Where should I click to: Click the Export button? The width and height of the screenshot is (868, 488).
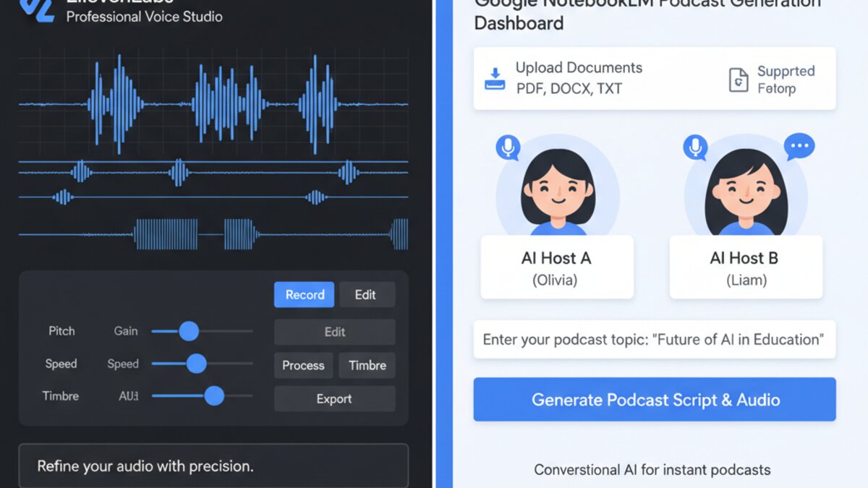(335, 398)
